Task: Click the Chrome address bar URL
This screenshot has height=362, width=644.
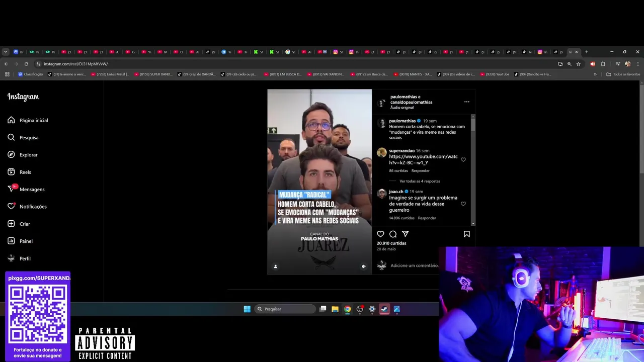Action: pyautogui.click(x=75, y=64)
